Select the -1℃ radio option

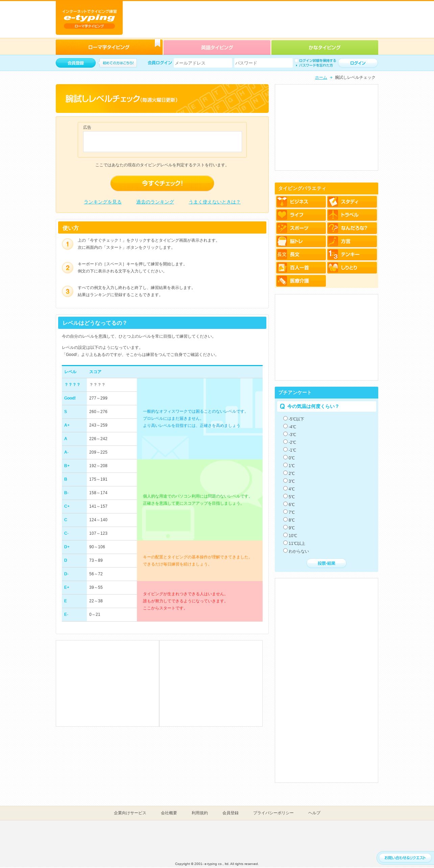pos(285,450)
